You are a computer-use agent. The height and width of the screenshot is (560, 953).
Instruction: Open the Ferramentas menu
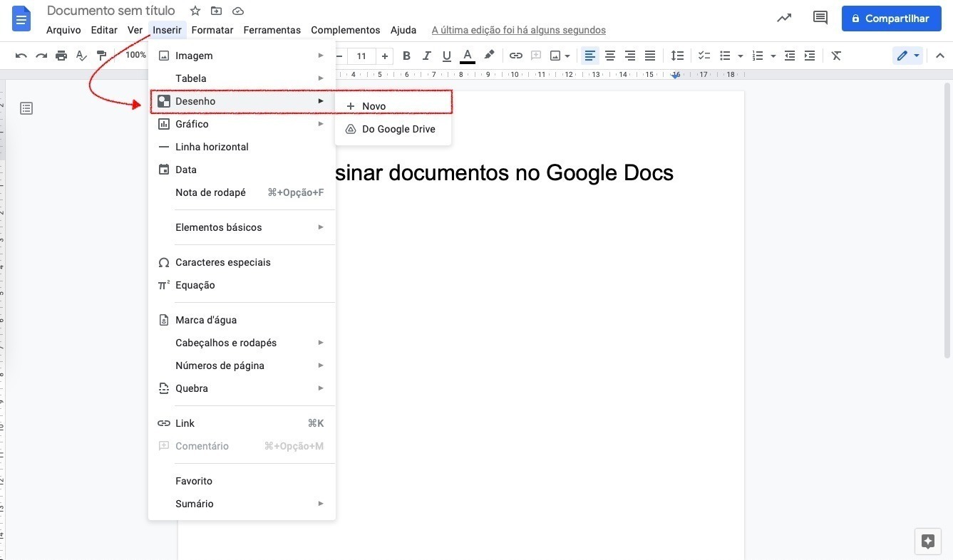coord(272,30)
